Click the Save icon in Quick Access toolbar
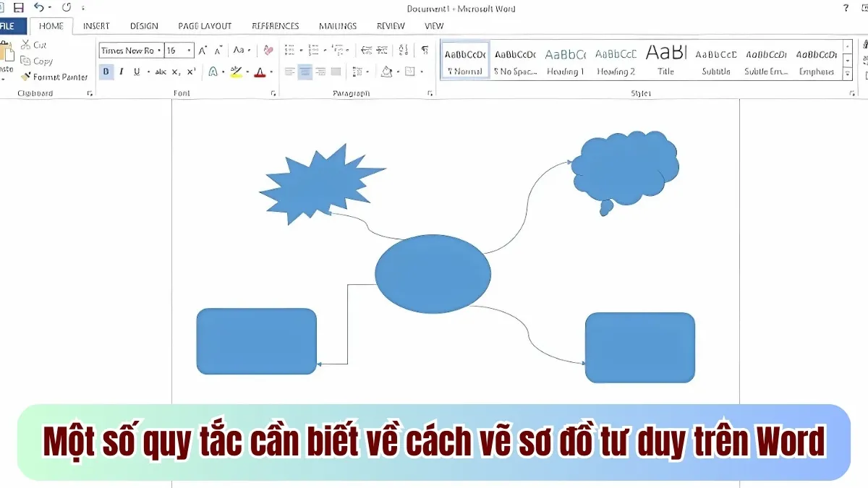Image resolution: width=868 pixels, height=488 pixels. click(19, 7)
